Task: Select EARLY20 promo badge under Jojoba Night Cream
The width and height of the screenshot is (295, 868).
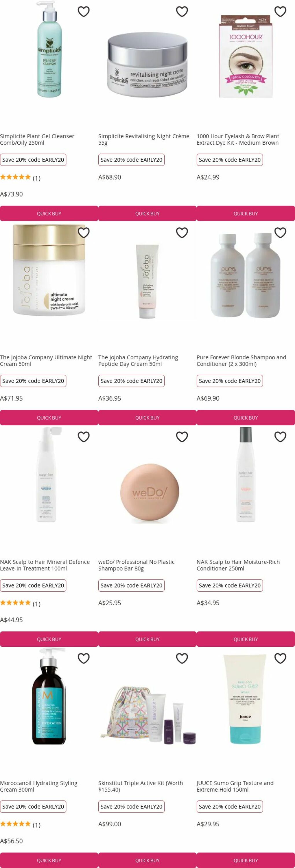Action: 33,381
